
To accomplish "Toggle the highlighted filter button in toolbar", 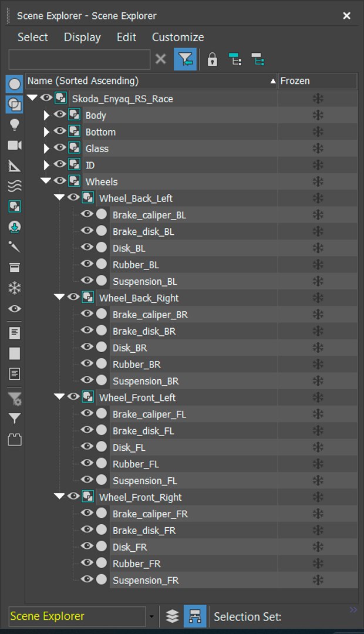I will pos(186,59).
